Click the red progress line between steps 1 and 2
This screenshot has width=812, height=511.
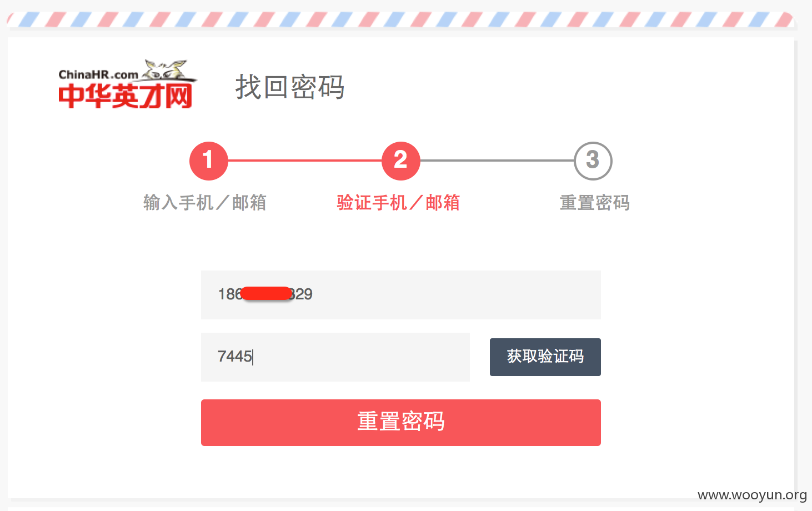click(305, 161)
